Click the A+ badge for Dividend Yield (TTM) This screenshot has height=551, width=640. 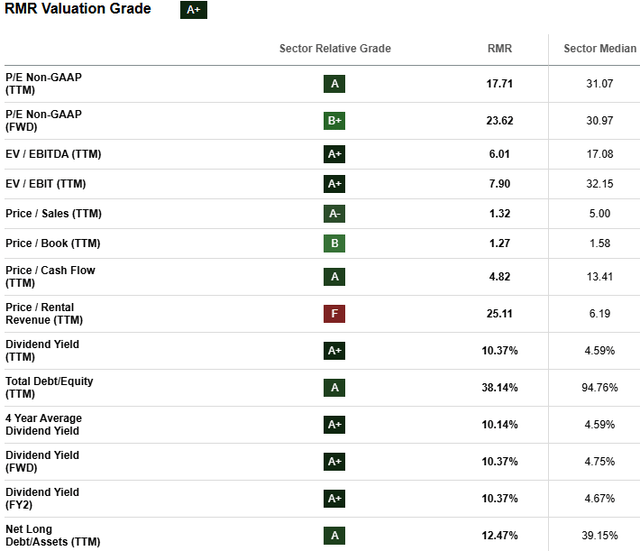click(334, 351)
